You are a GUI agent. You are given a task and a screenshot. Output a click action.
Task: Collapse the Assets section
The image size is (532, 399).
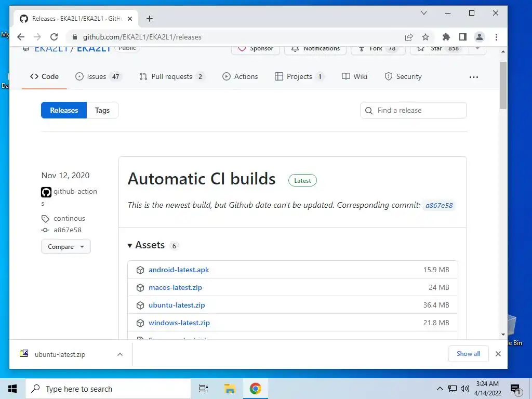click(x=146, y=245)
